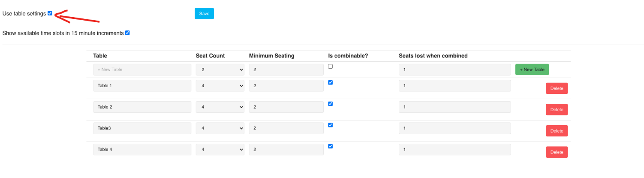This screenshot has width=644, height=178.
Task: Open Seat Count dropdown for Table 1
Action: click(x=220, y=86)
